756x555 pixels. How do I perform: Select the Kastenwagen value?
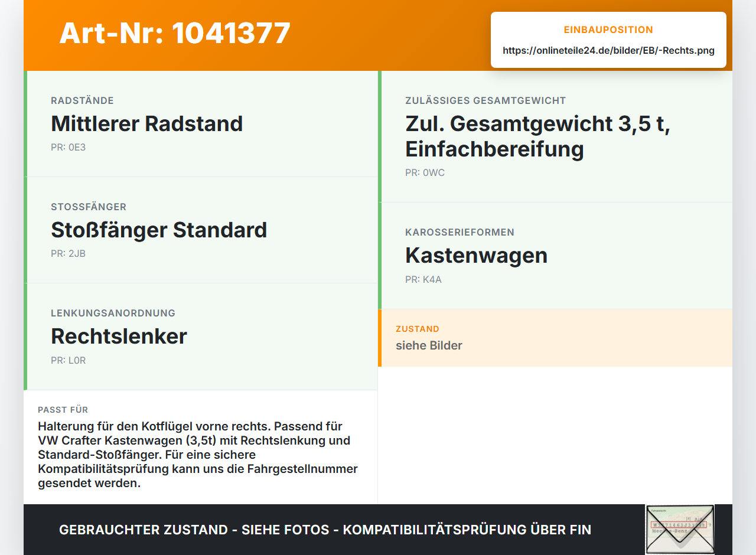pos(476,255)
